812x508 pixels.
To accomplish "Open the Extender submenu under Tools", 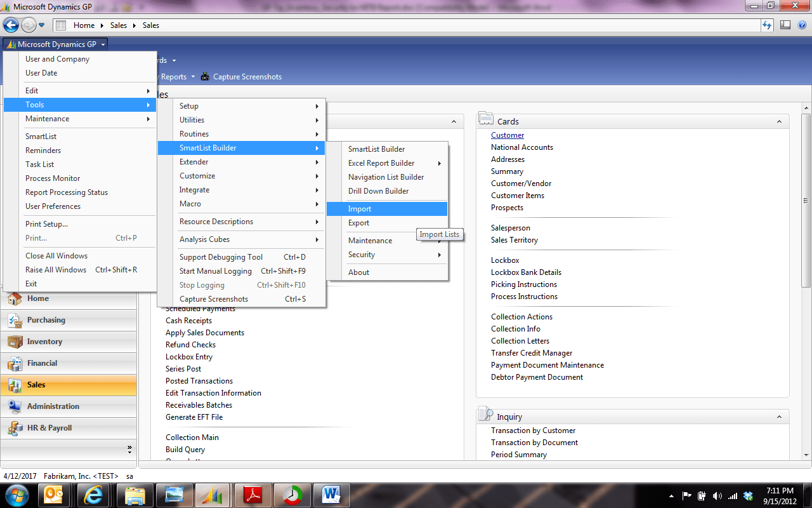I will (242, 162).
